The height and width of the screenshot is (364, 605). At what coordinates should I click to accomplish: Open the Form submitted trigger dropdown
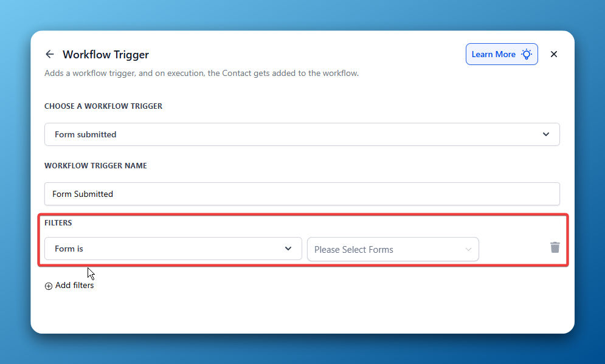(302, 134)
